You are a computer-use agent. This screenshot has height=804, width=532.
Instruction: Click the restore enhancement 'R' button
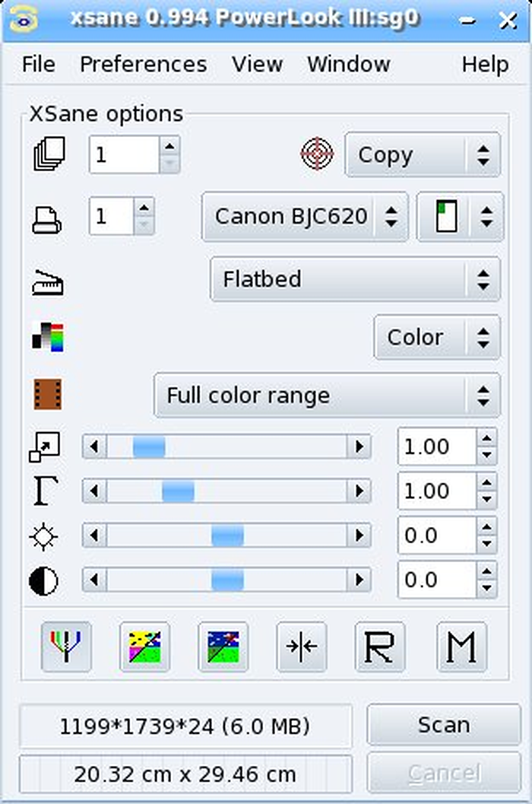[x=380, y=646]
